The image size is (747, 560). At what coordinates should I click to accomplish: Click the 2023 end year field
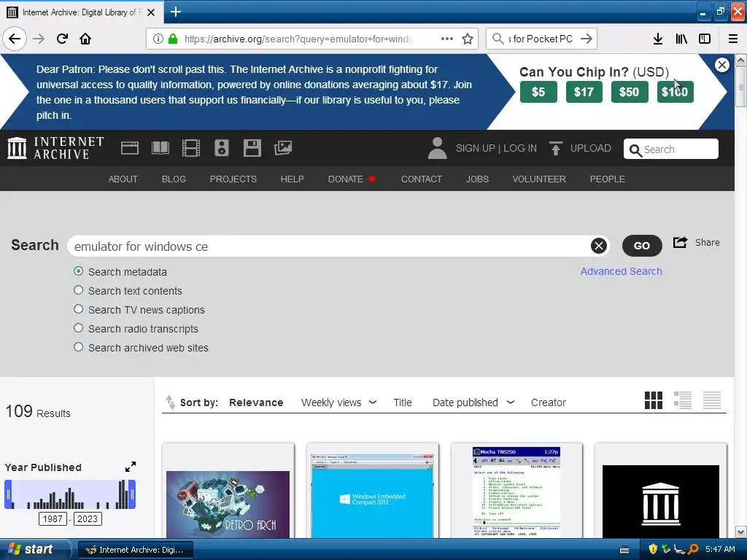(x=88, y=518)
